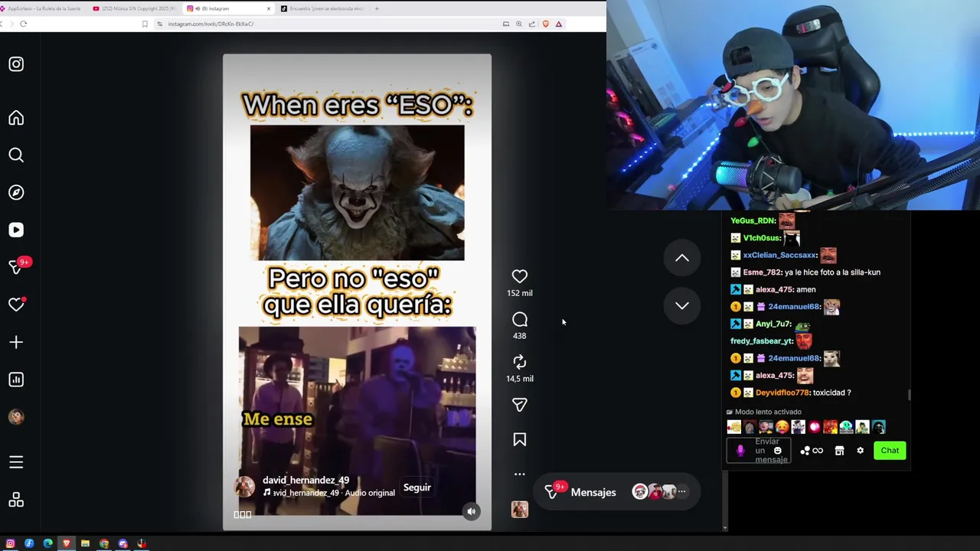
Task: Go to Instagram Home feed
Action: 16,118
